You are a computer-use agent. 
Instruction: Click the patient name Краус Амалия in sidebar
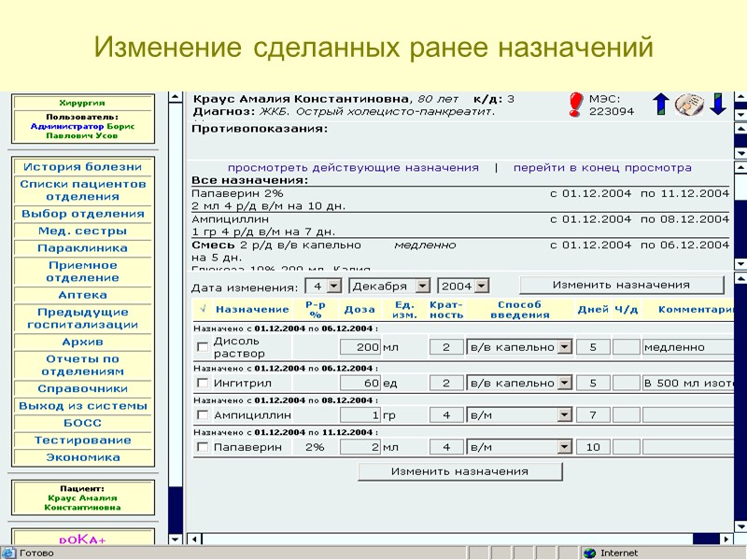tap(82, 502)
